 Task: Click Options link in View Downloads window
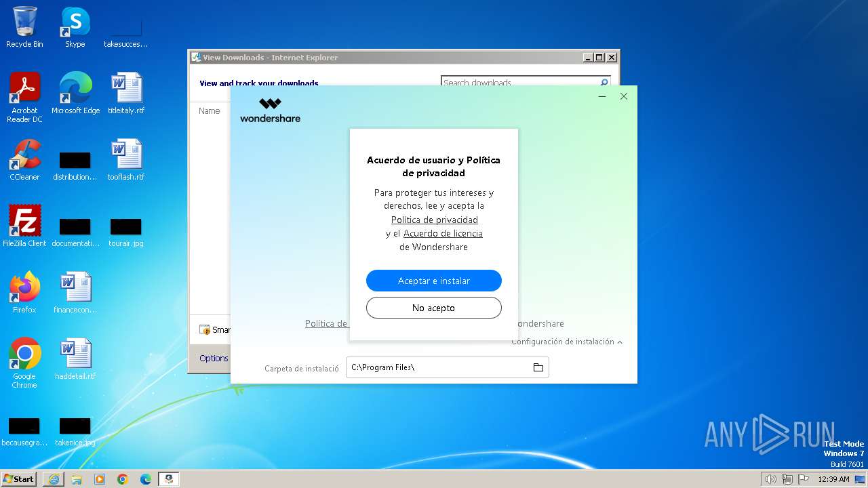click(214, 358)
